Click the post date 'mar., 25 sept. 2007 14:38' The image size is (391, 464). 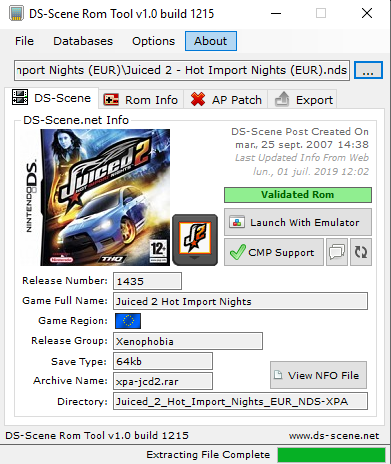(302, 145)
